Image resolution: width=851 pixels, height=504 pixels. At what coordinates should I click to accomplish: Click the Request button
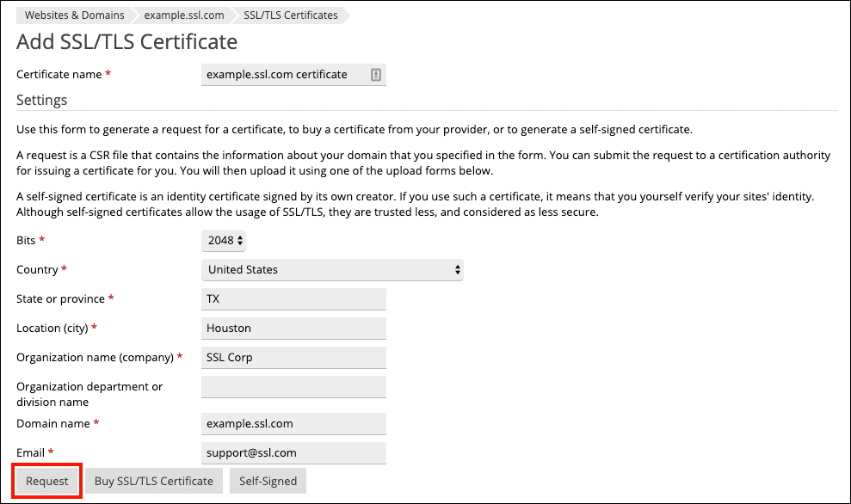(x=47, y=482)
